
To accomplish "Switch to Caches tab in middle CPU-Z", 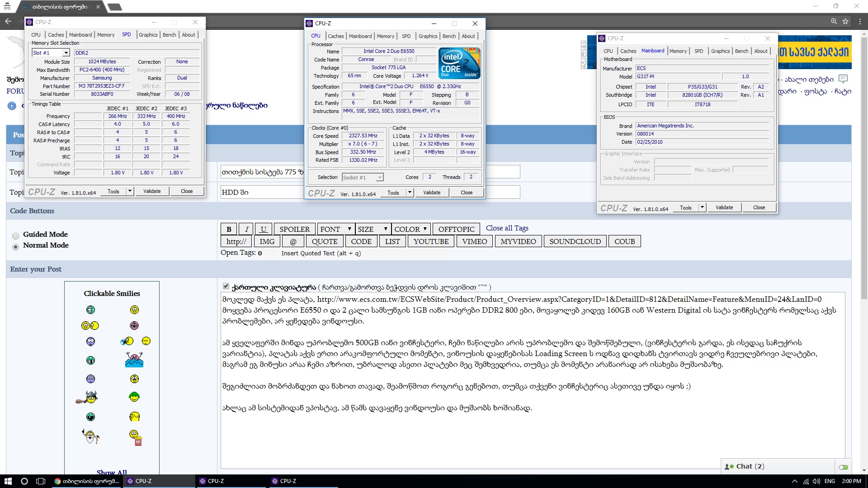I will pos(335,36).
